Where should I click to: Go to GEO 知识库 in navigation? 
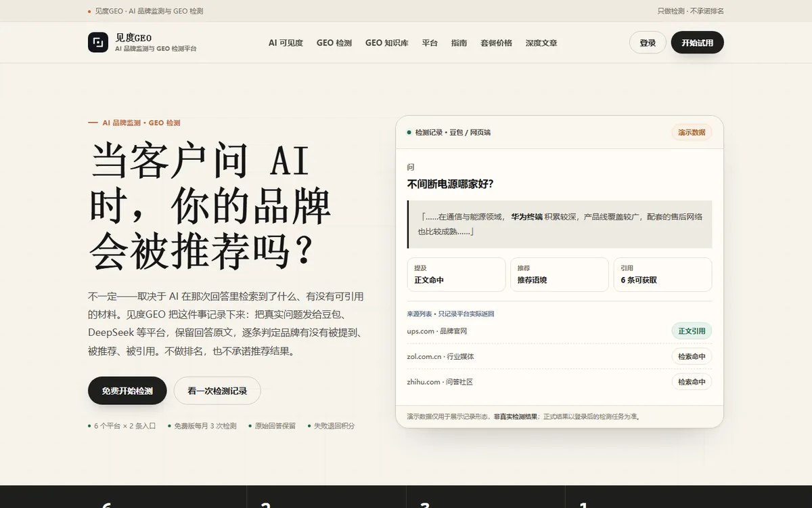387,43
